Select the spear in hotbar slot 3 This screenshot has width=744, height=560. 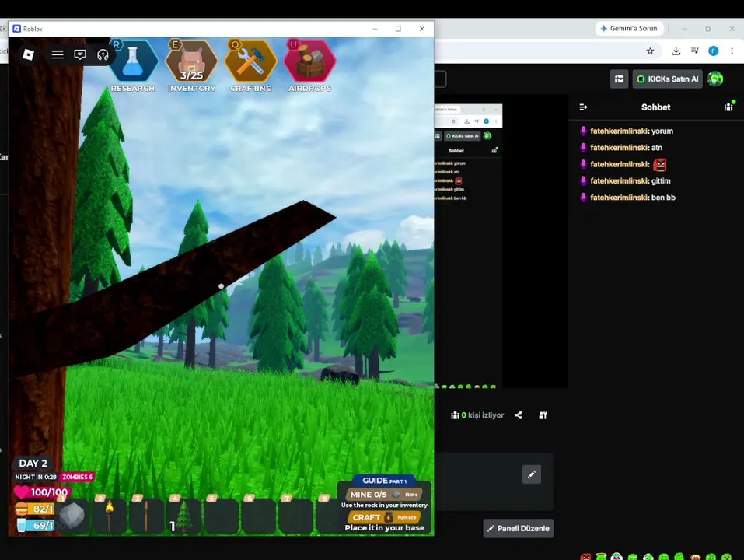click(147, 515)
